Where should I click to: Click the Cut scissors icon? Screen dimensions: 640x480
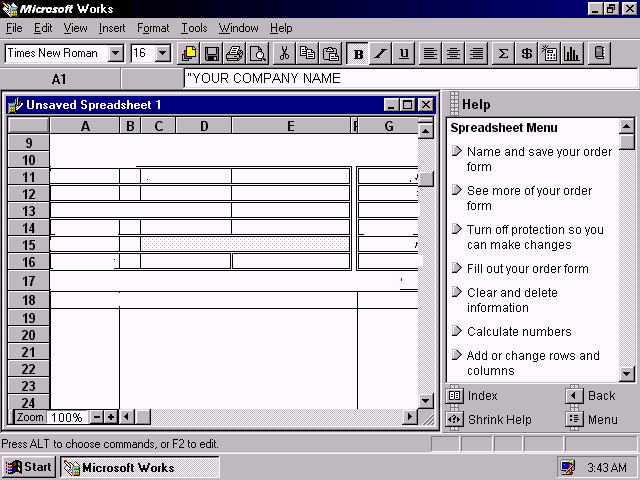point(284,53)
